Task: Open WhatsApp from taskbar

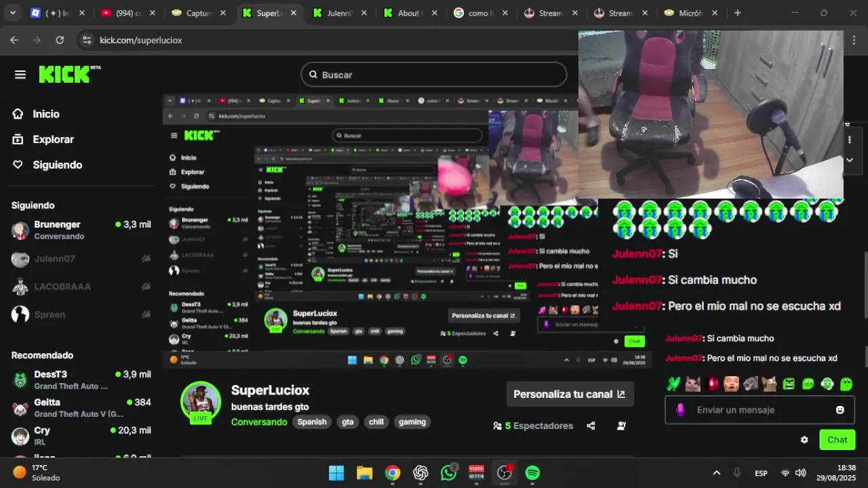Action: 448,473
